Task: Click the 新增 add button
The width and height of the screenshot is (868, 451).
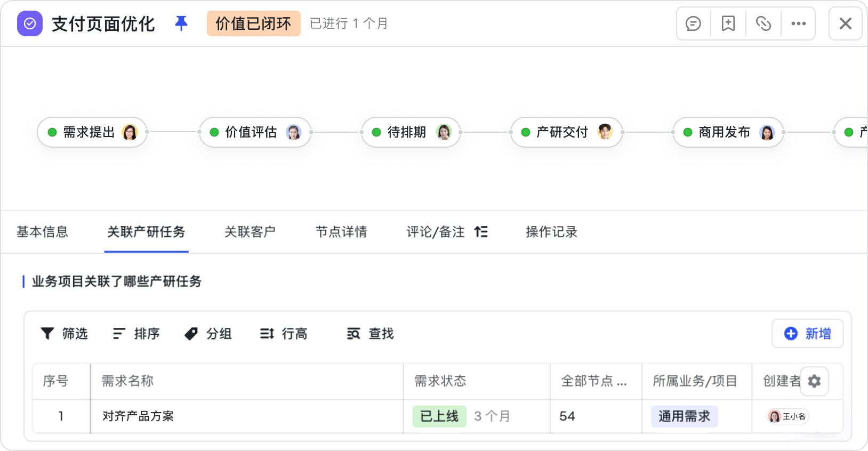Action: tap(808, 334)
